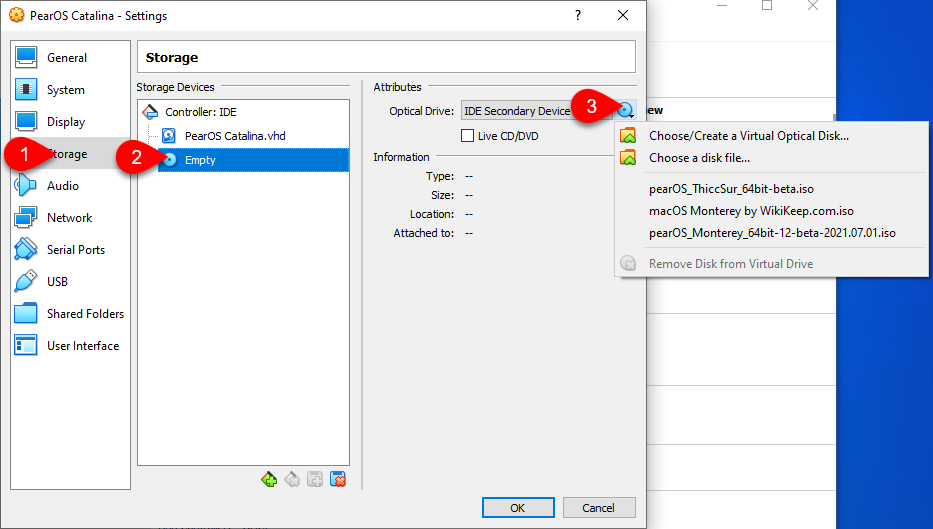Image resolution: width=933 pixels, height=529 pixels.
Task: Maximize the background VirtualBox window
Action: 767,6
